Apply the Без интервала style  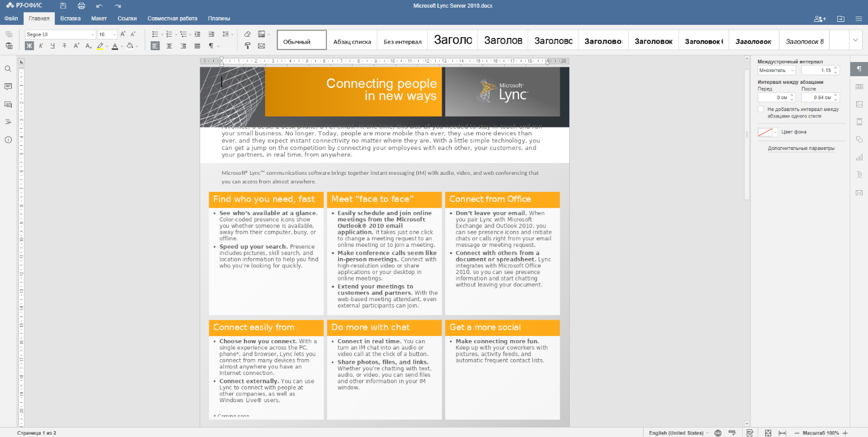(402, 40)
